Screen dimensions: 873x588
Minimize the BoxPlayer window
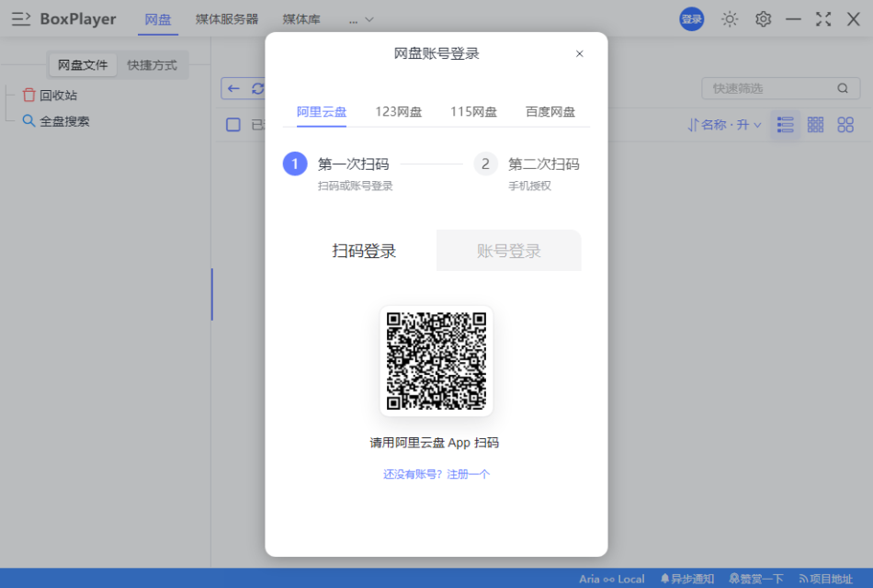click(x=793, y=19)
